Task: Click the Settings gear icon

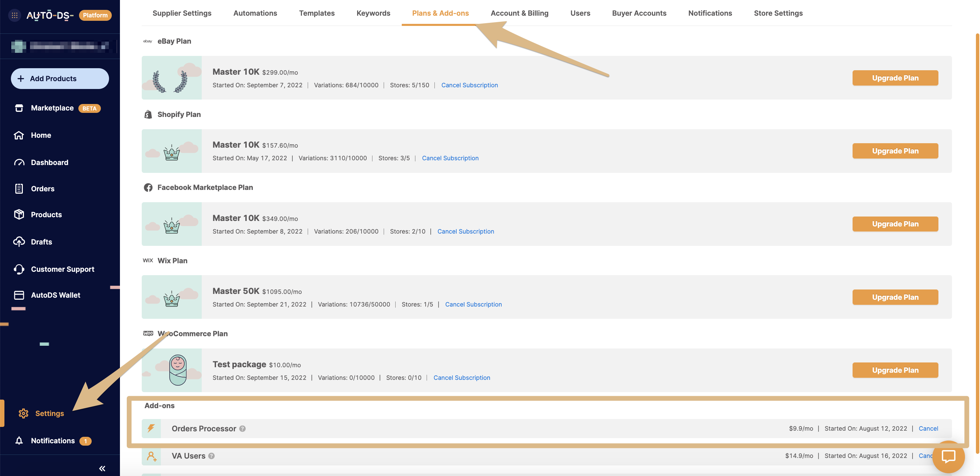Action: 24,414
